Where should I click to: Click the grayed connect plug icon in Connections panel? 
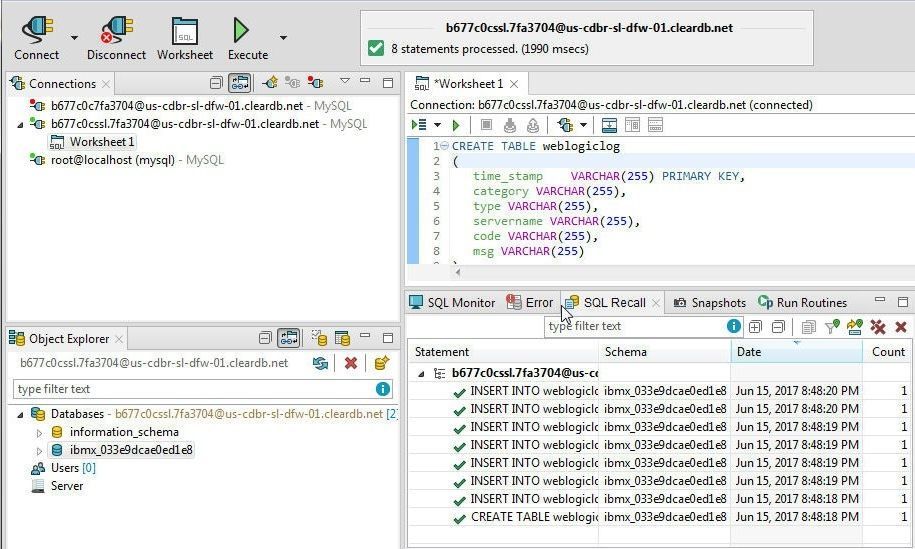pyautogui.click(x=292, y=83)
